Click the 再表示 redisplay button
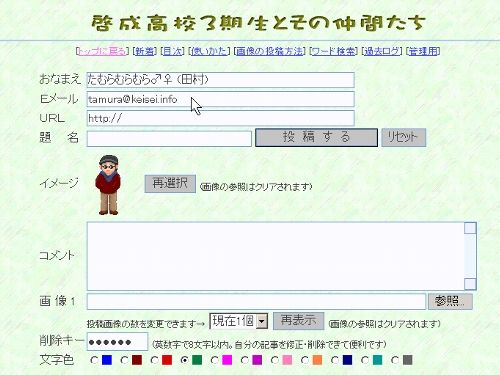Screen dimensions: 500x375 click(298, 321)
